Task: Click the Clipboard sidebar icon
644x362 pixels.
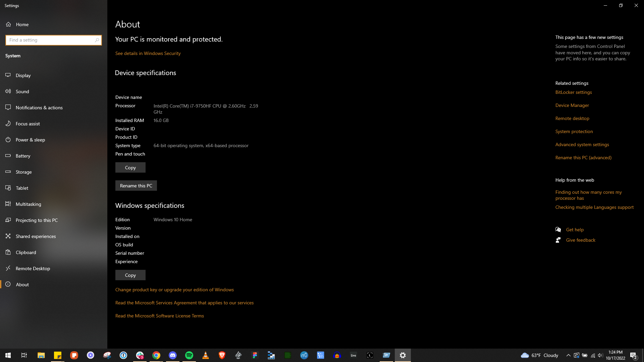Action: (8, 252)
